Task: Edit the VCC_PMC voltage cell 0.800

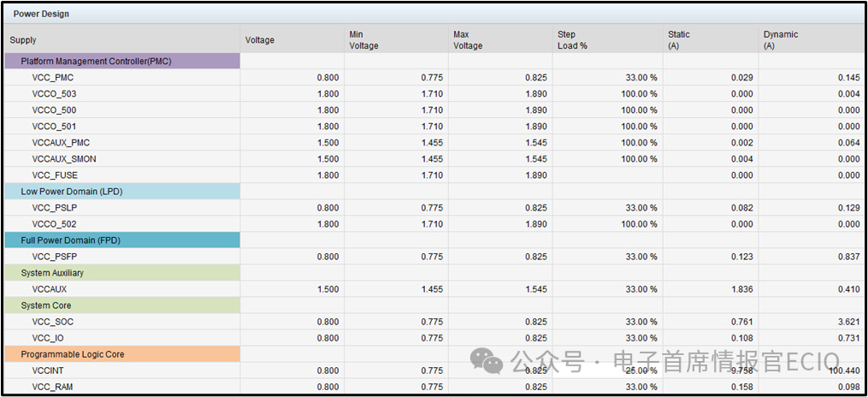Action: [328, 78]
